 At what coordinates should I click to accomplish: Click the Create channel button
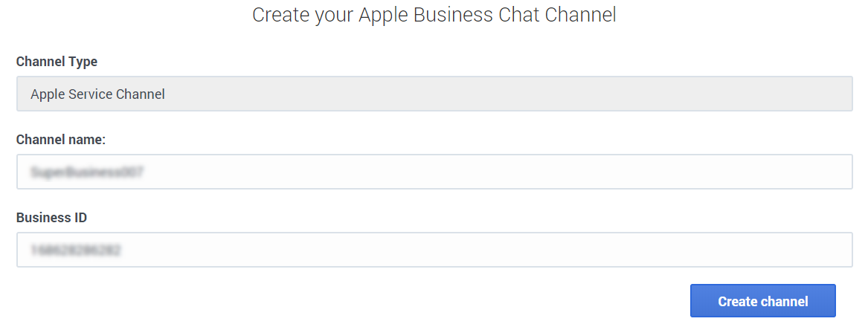click(x=762, y=301)
